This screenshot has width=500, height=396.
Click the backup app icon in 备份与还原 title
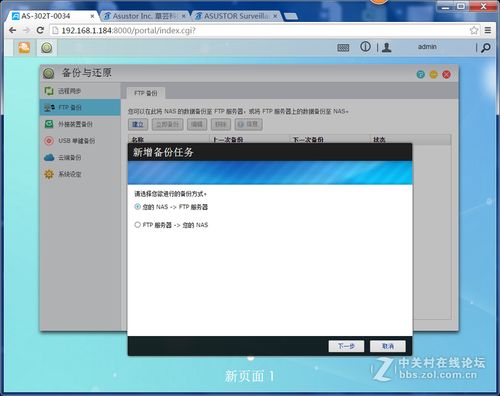[49, 73]
